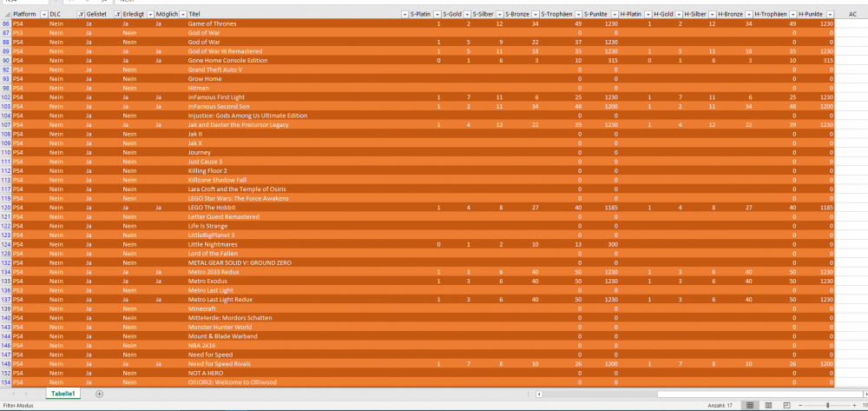This screenshot has height=411, width=868.
Task: Select the AC column header
Action: (851, 15)
